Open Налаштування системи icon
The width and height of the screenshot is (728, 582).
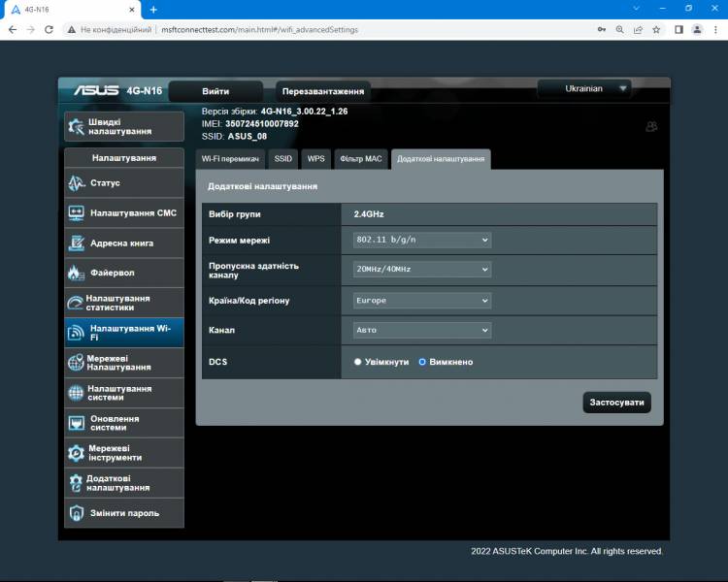(76, 393)
